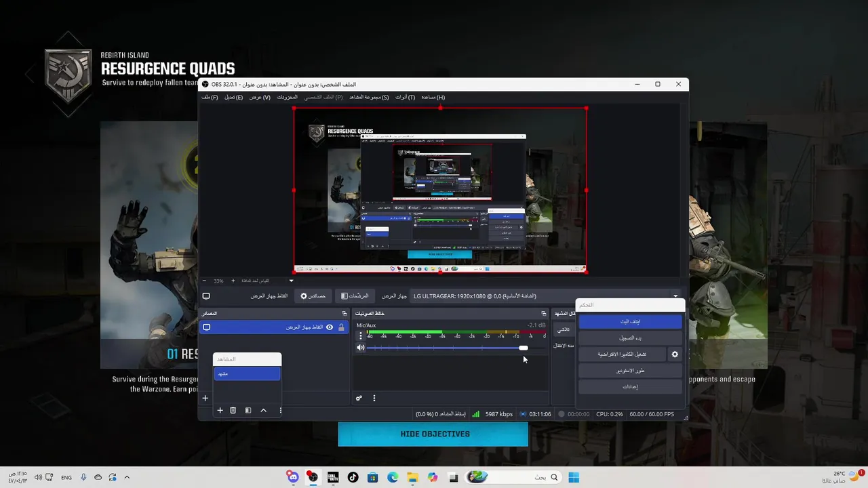Click HIDE OBJECTIVES button in game

[x=433, y=434]
